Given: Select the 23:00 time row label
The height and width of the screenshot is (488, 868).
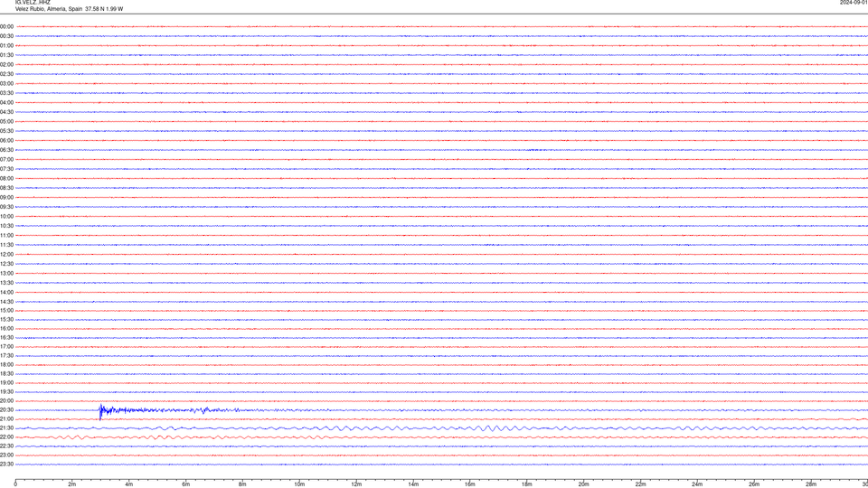Looking at the screenshot, I should [6, 455].
